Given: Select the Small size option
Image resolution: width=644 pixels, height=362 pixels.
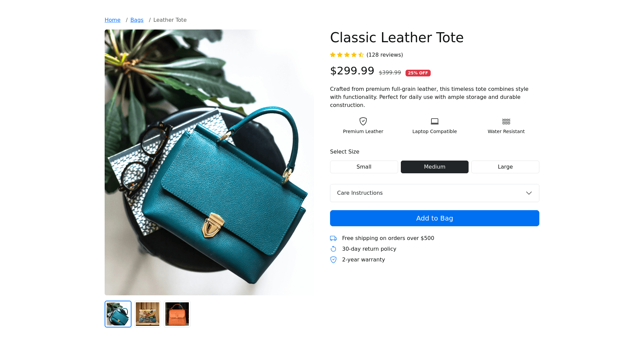Looking at the screenshot, I should (x=364, y=167).
